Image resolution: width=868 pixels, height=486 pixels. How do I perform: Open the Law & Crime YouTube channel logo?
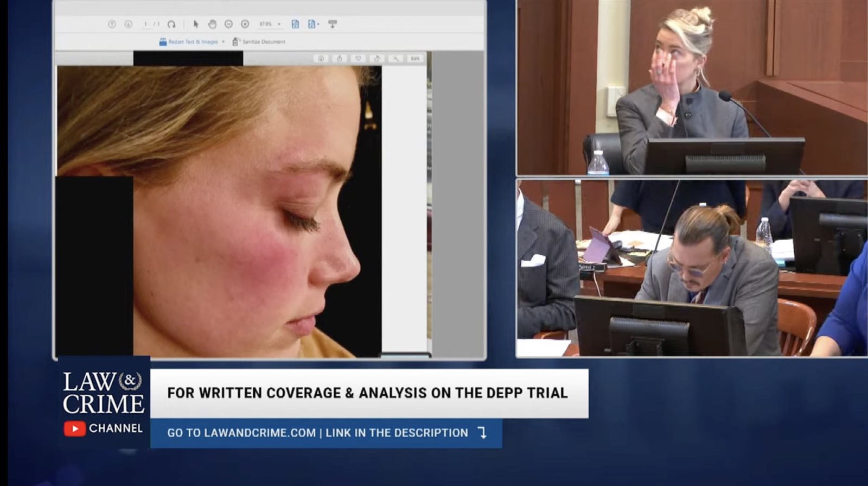click(x=104, y=403)
